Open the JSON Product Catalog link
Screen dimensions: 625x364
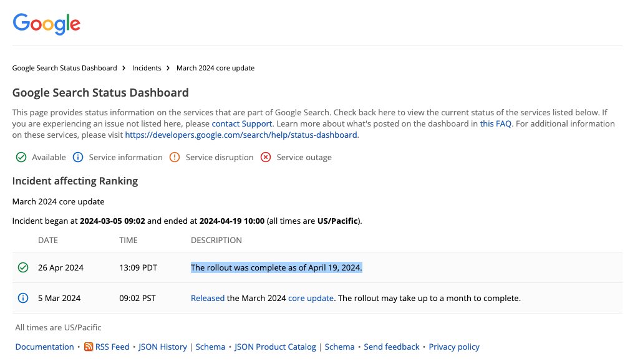275,347
